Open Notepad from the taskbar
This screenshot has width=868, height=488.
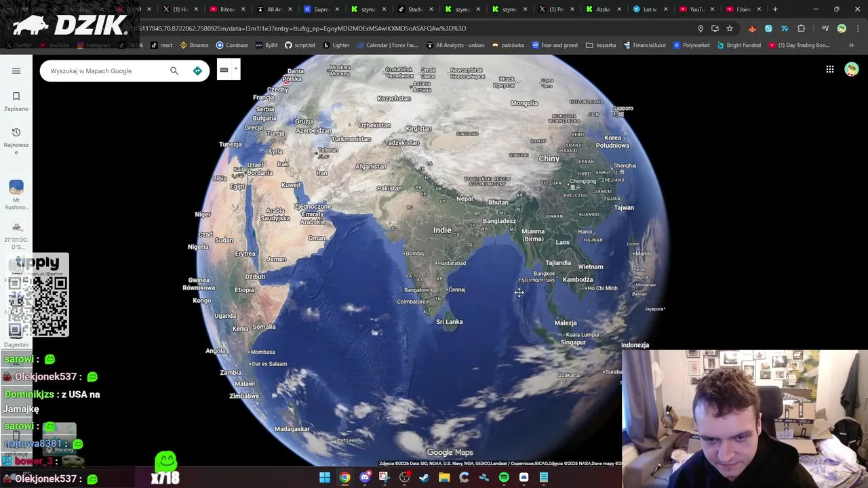[543, 478]
